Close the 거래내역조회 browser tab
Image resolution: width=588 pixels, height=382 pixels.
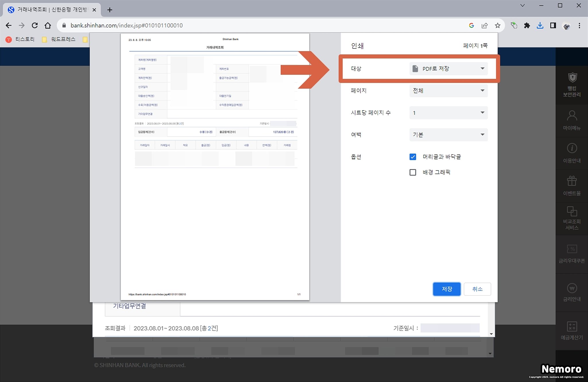(94, 10)
